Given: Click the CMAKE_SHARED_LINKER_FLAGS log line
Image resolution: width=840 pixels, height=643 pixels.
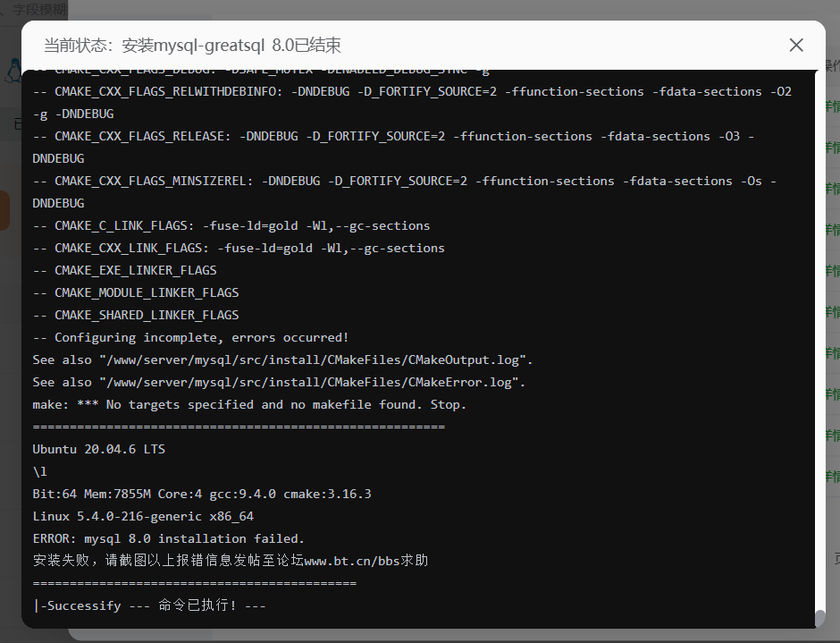Looking at the screenshot, I should pos(136,316).
